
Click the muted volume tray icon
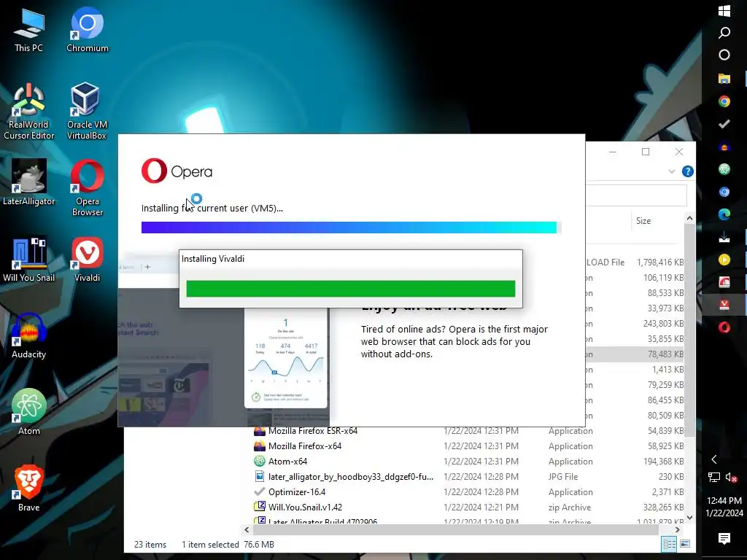tap(731, 477)
